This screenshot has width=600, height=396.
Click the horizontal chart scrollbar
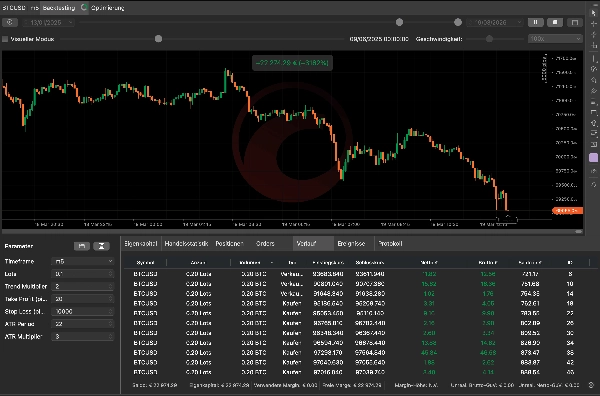coord(292,231)
